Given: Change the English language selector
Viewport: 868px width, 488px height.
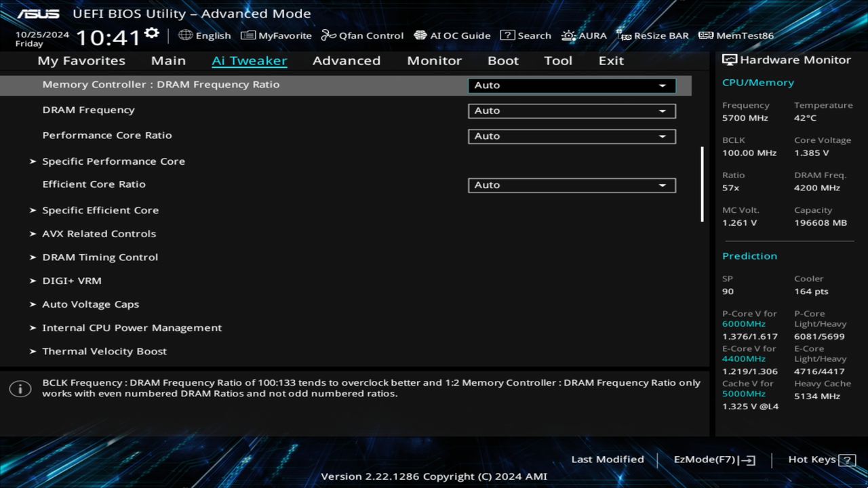Looking at the screenshot, I should point(205,35).
